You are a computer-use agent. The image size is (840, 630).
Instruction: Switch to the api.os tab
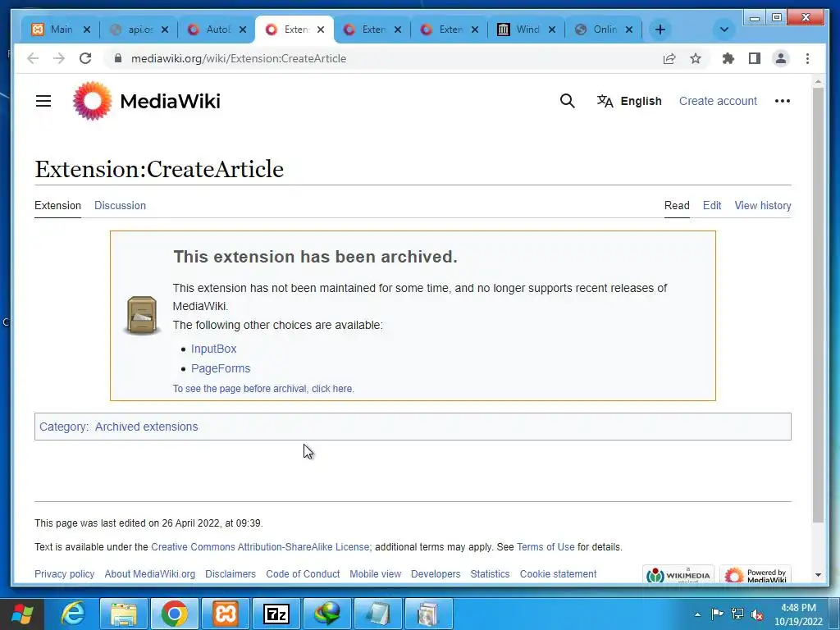pos(139,30)
